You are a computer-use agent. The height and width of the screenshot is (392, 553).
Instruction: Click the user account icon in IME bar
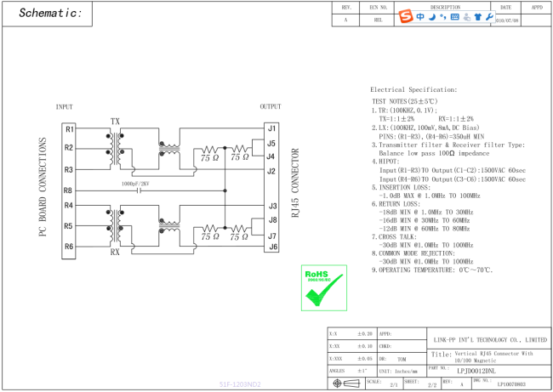pyautogui.click(x=466, y=16)
